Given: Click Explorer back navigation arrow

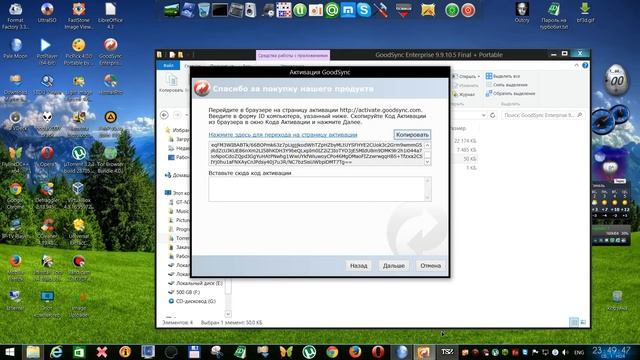Looking at the screenshot, I should pyautogui.click(x=164, y=115).
